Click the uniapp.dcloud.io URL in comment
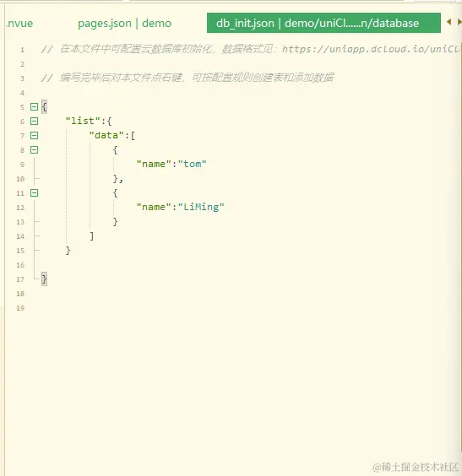 point(371,49)
